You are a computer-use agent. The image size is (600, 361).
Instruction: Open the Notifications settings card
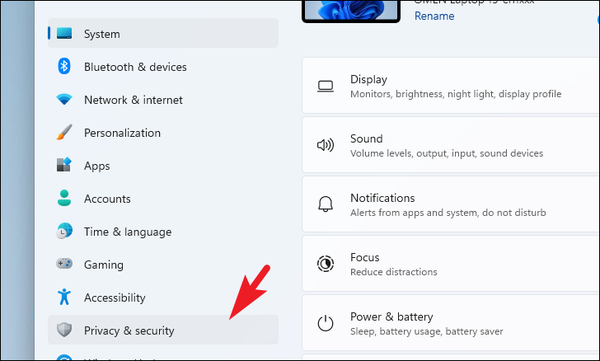click(451, 204)
